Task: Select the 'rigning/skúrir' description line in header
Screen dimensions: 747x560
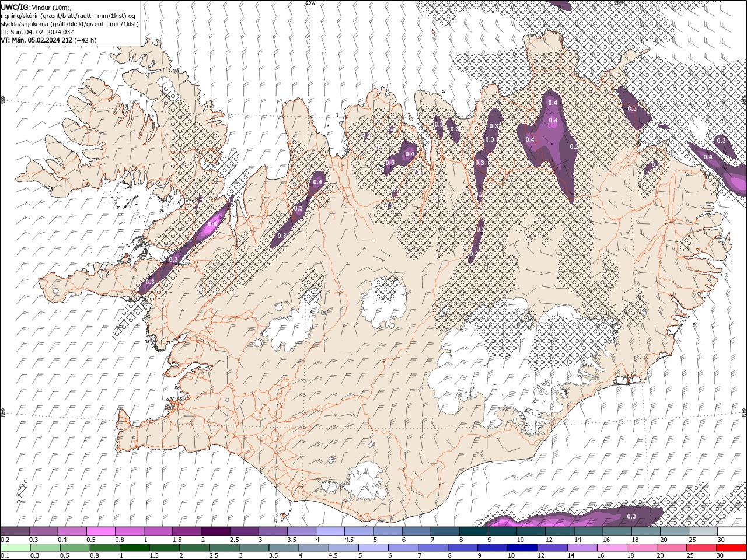Action: coord(68,16)
